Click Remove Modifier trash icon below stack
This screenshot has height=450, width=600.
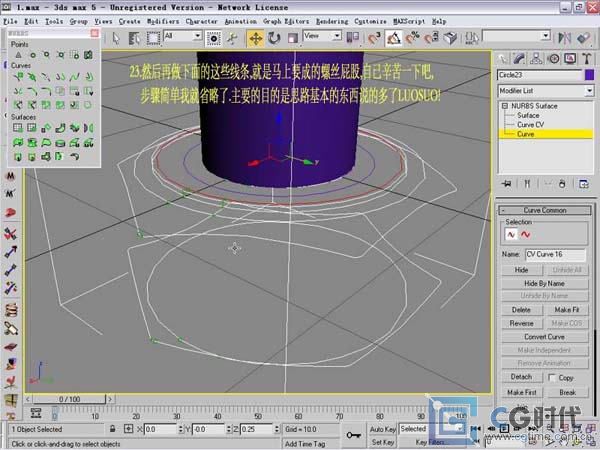point(562,184)
